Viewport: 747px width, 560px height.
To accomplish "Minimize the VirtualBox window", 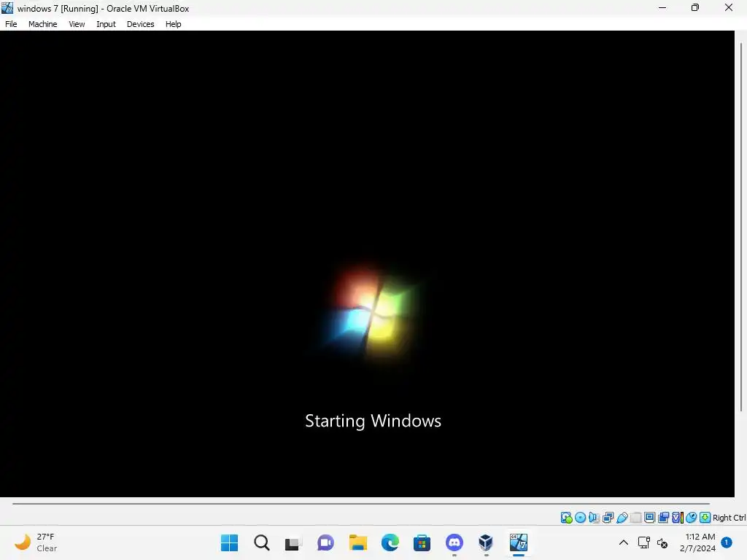I will (x=662, y=7).
